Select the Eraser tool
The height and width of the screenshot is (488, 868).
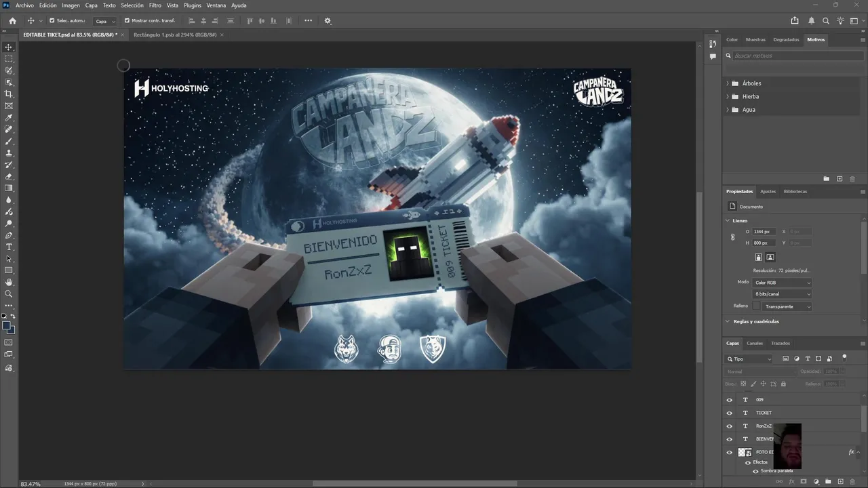[x=9, y=176]
